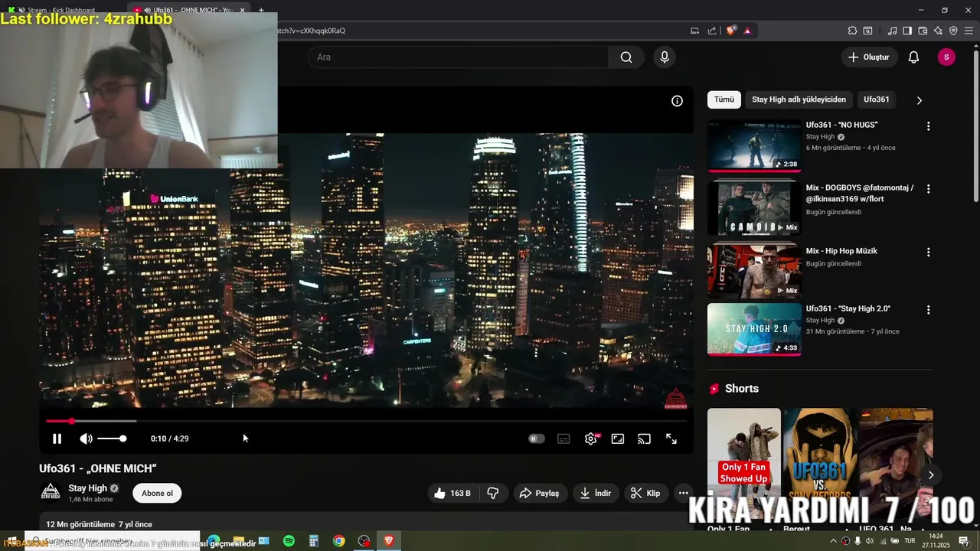Pause the video with the pause button
The height and width of the screenshot is (551, 980).
point(57,439)
